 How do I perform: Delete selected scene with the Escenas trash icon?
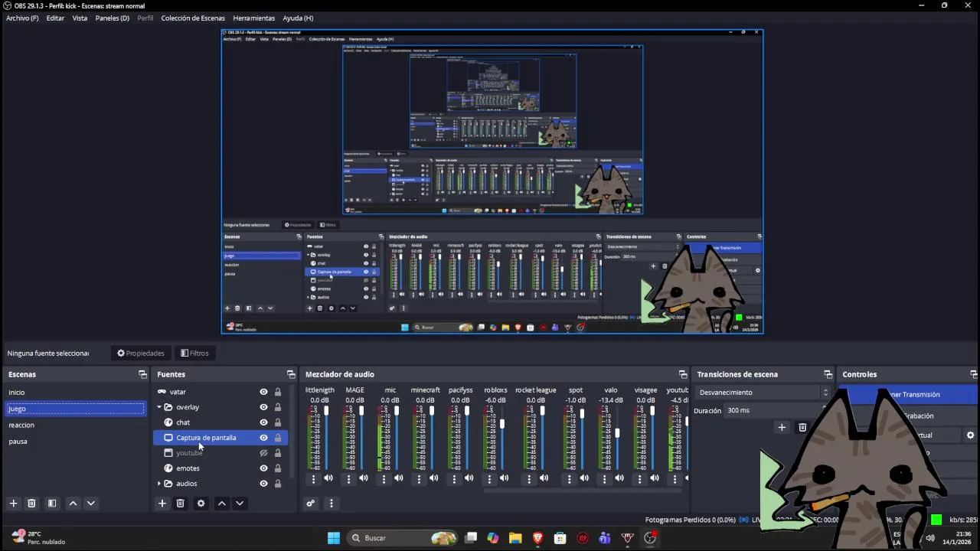point(31,504)
